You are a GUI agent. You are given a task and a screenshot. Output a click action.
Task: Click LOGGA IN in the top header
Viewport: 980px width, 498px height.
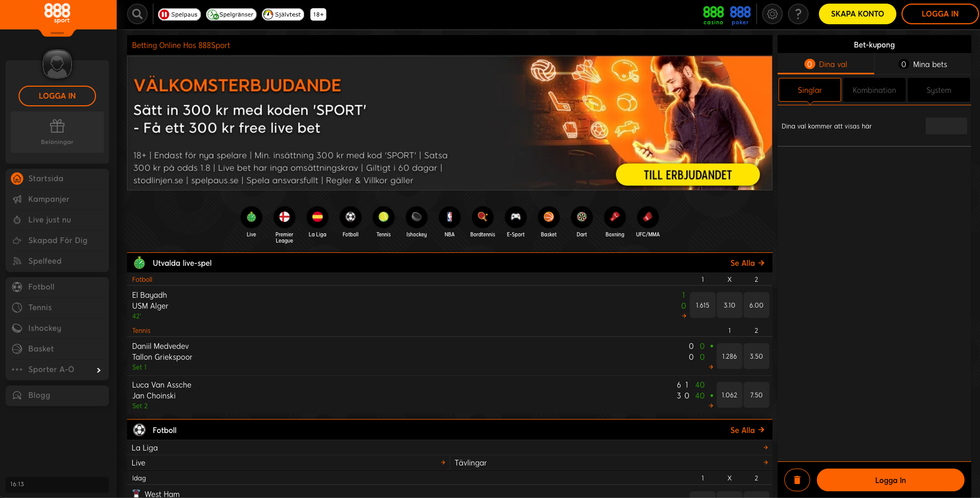940,14
